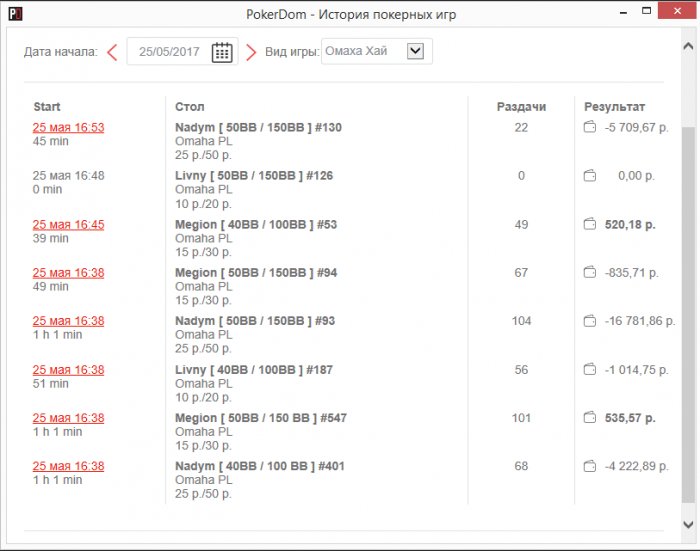
Task: Click scrollbar down arrow
Action: (688, 524)
